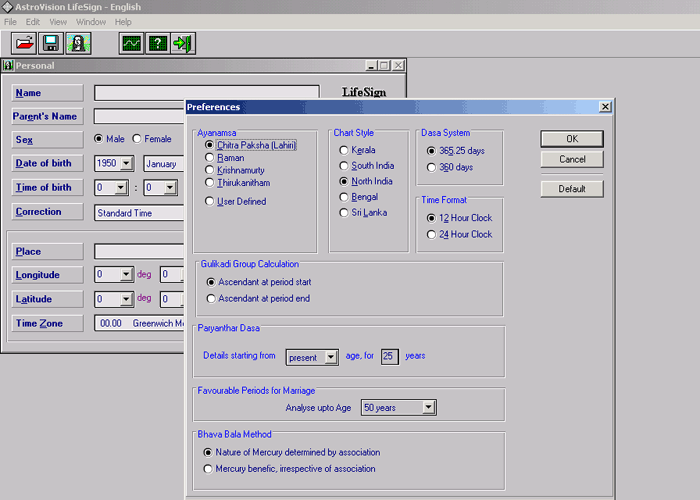Open the Help menu
This screenshot has height=500, width=700.
pos(123,22)
